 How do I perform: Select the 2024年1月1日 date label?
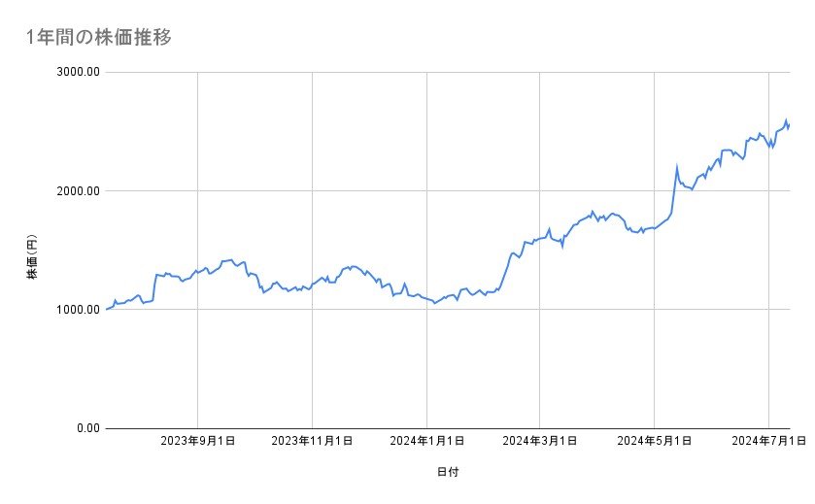coord(426,442)
